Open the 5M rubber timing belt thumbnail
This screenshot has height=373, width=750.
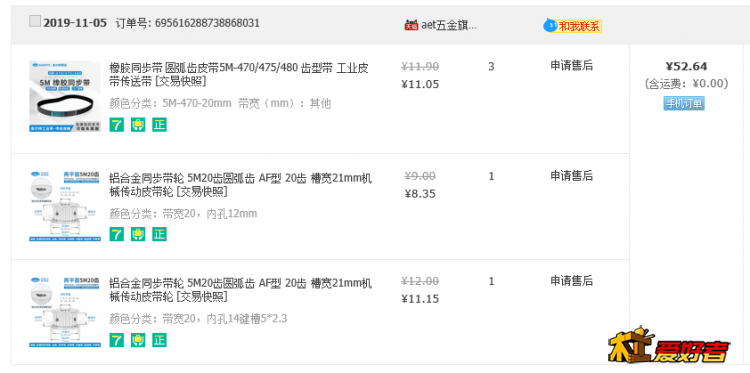coord(65,96)
